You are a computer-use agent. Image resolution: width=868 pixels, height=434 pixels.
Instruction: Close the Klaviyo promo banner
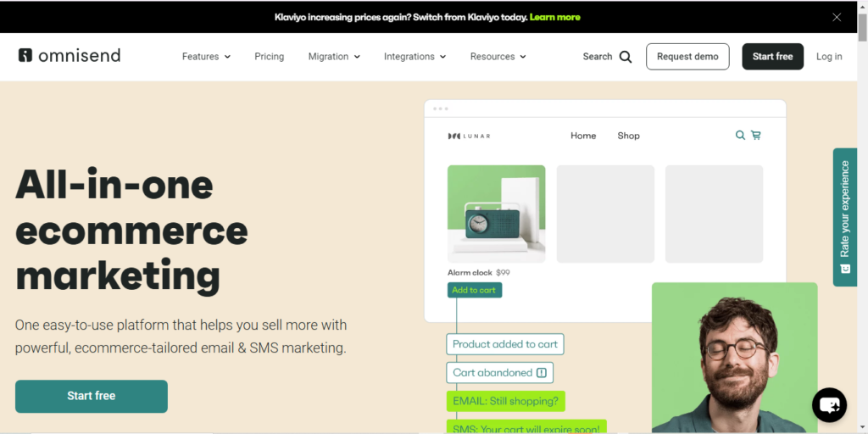coord(837,17)
